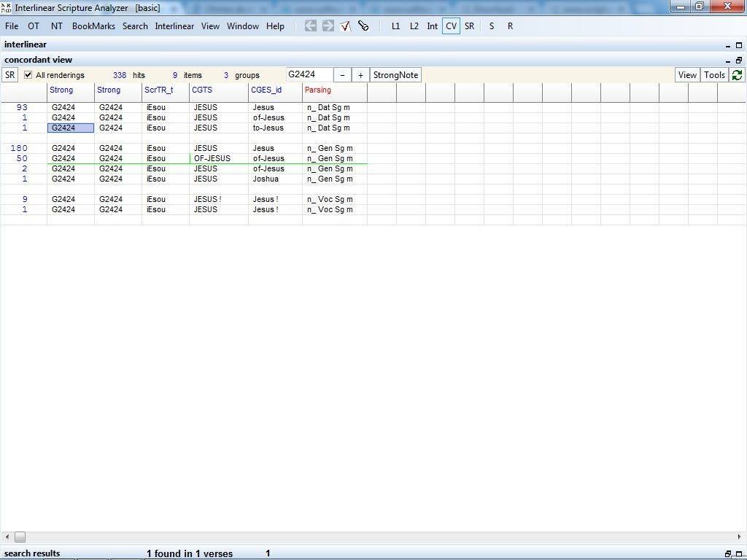Screen dimensions: 747x560
Task: Open the Tools dropdown
Action: pyautogui.click(x=713, y=74)
